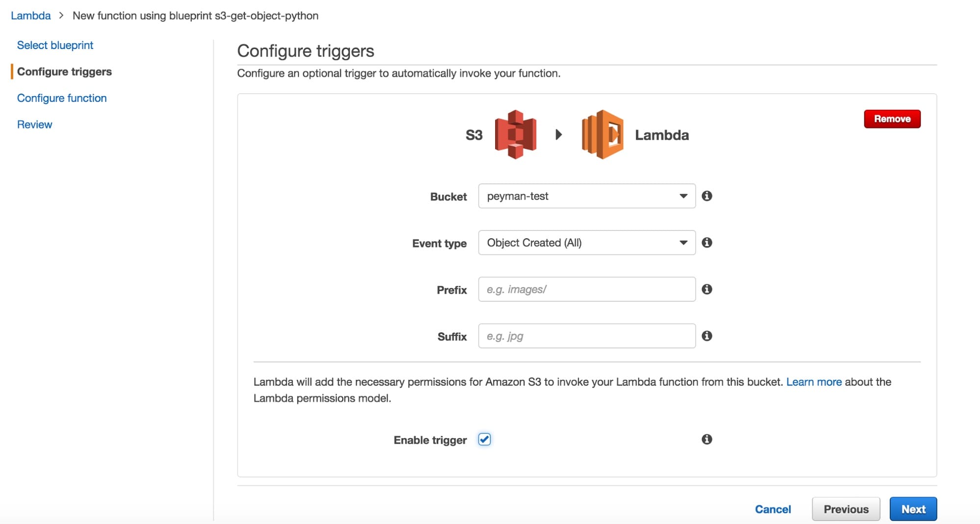This screenshot has height=524, width=980.
Task: Go to the Select blueprint step
Action: (55, 45)
